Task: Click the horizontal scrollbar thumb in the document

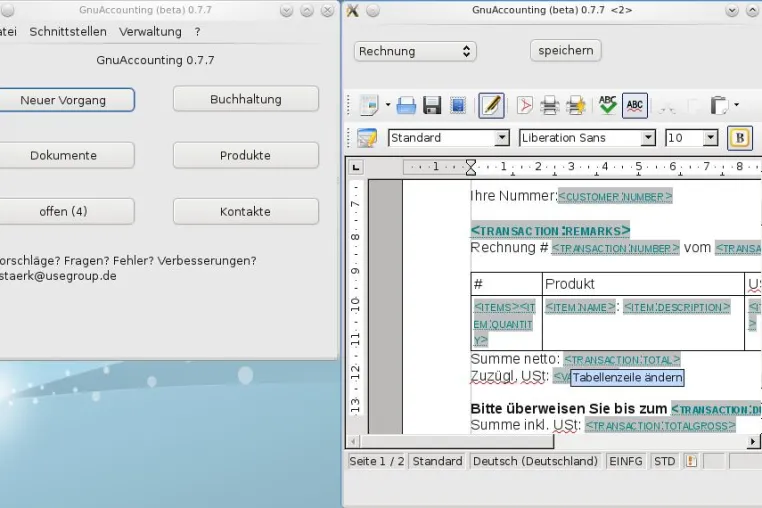Action: tap(457, 441)
